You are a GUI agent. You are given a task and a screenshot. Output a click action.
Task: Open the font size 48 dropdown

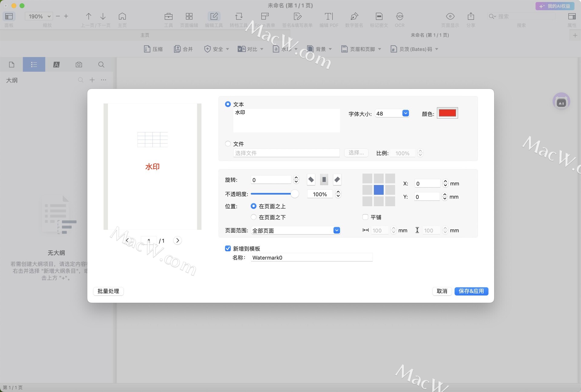[x=405, y=113]
